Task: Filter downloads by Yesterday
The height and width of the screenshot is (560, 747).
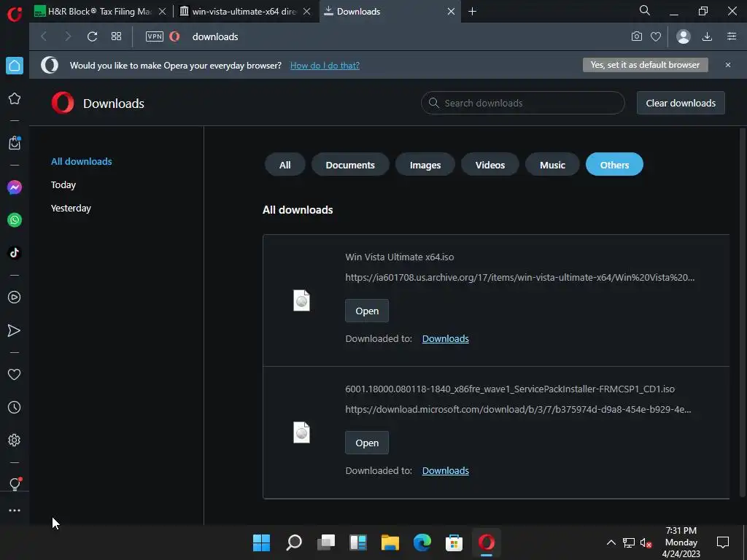Action: [x=71, y=208]
